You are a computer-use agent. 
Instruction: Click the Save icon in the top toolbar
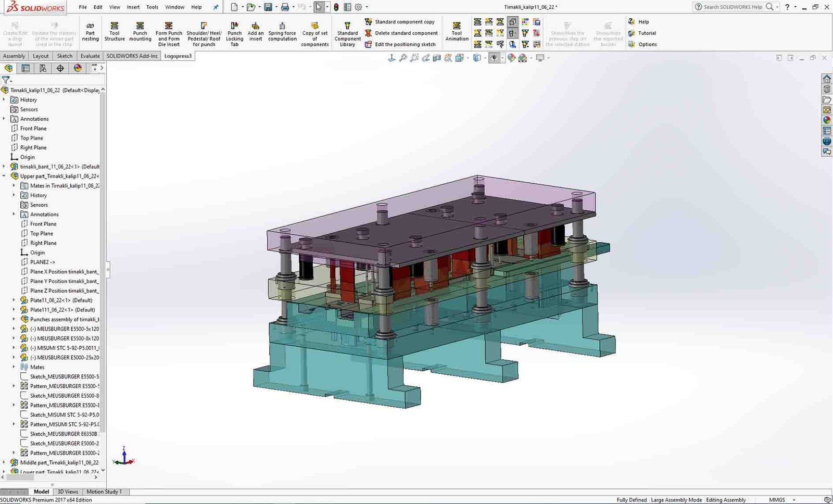[268, 7]
